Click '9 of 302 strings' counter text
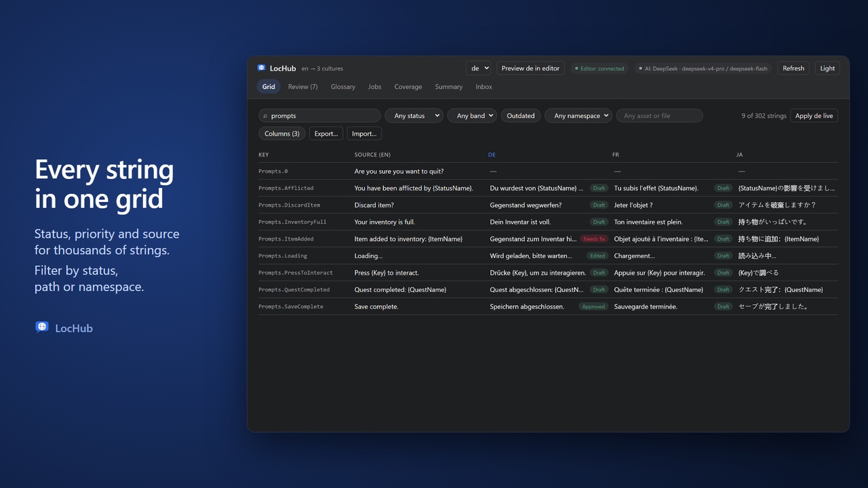 tap(764, 116)
